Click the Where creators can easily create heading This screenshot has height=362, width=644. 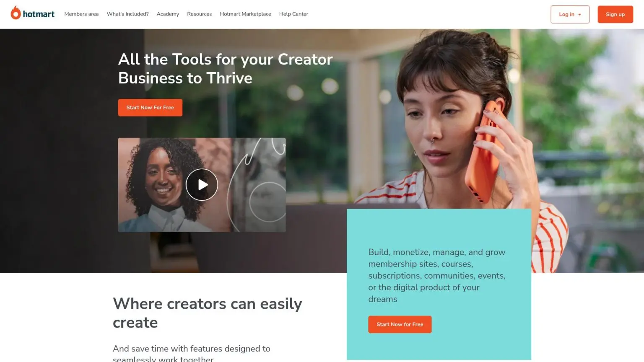click(208, 313)
